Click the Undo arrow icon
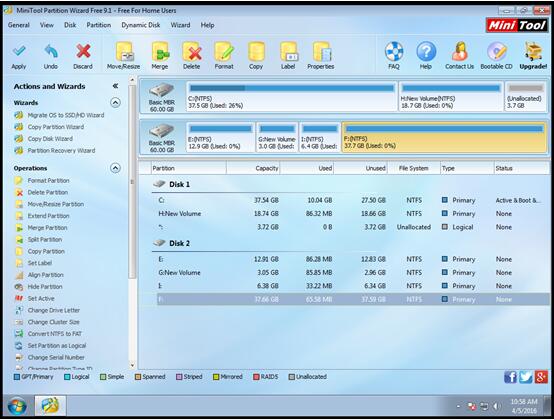Image resolution: width=554 pixels, height=420 pixels. 51,51
